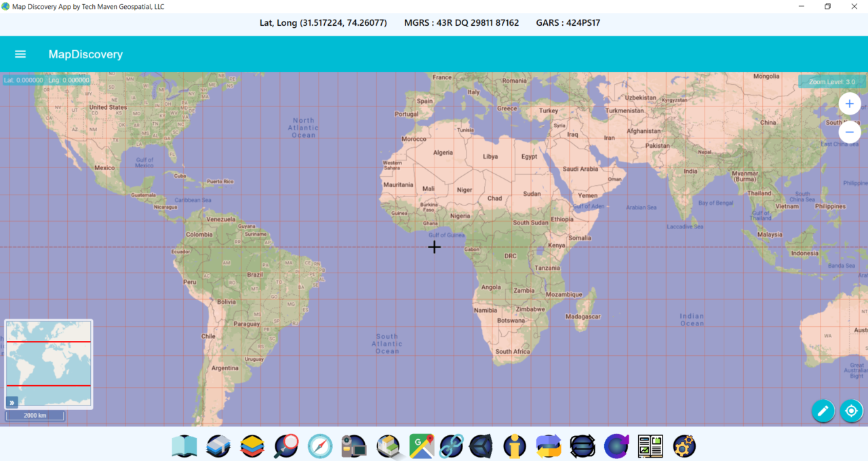Enable the GPS locate tool
Viewport: 868px width, 461px height.
(x=851, y=411)
